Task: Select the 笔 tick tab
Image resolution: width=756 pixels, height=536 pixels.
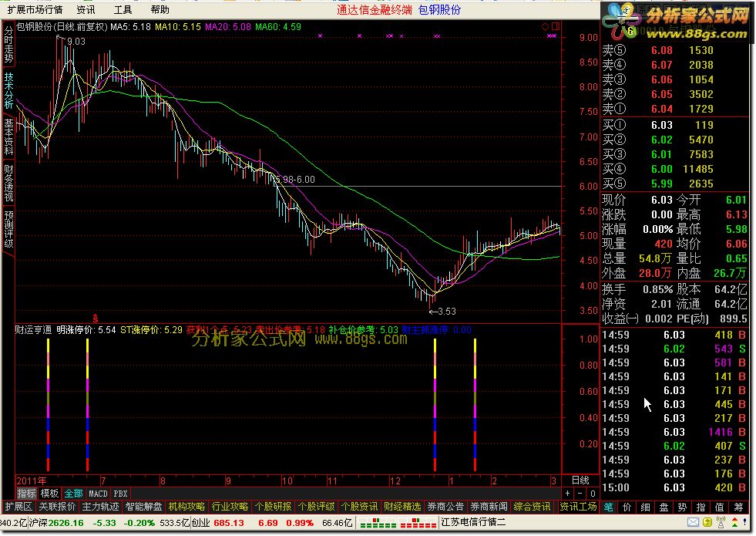Action: click(609, 507)
